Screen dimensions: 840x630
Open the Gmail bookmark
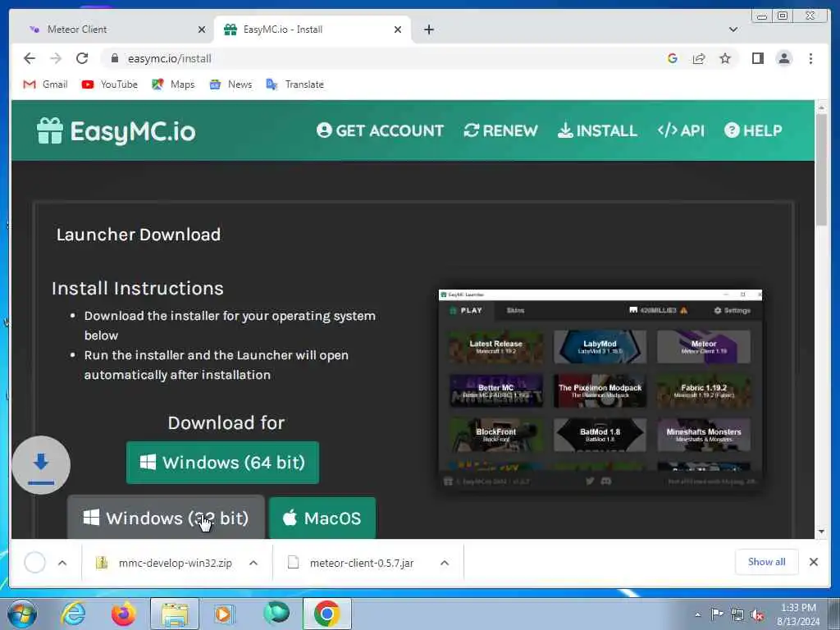(x=46, y=84)
